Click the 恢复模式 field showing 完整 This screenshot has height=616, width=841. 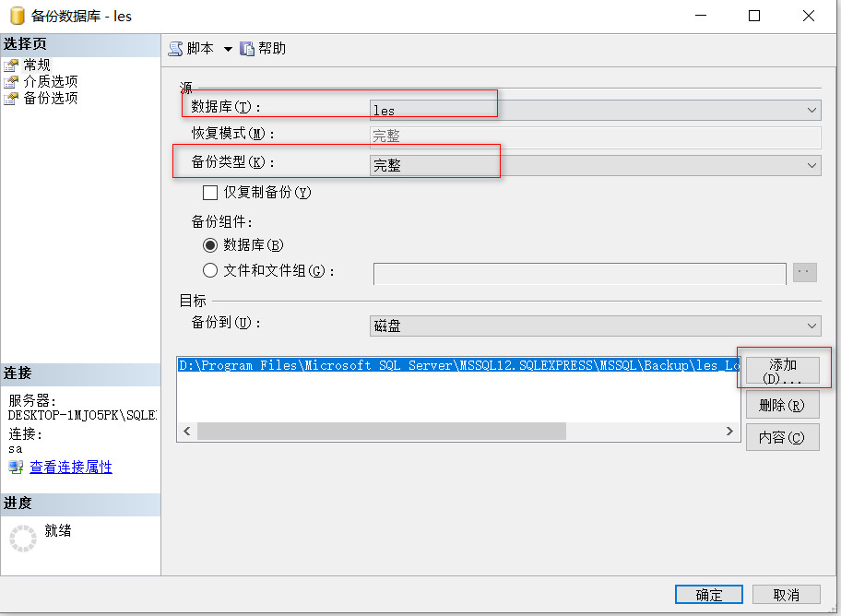coord(596,136)
